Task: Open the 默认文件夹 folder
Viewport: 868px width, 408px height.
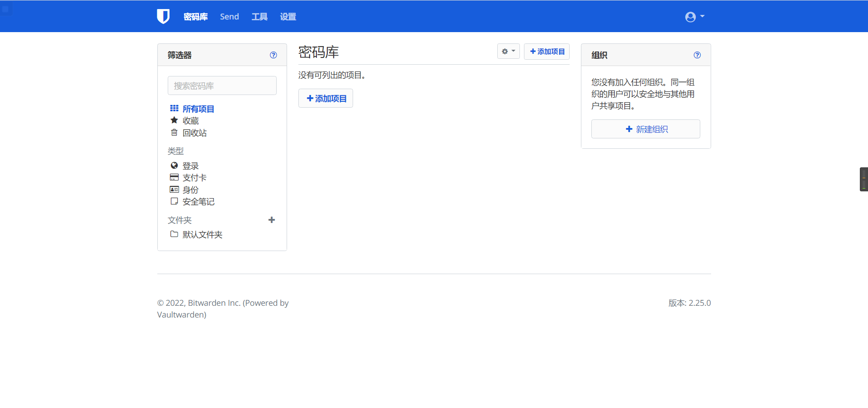Action: click(x=202, y=235)
